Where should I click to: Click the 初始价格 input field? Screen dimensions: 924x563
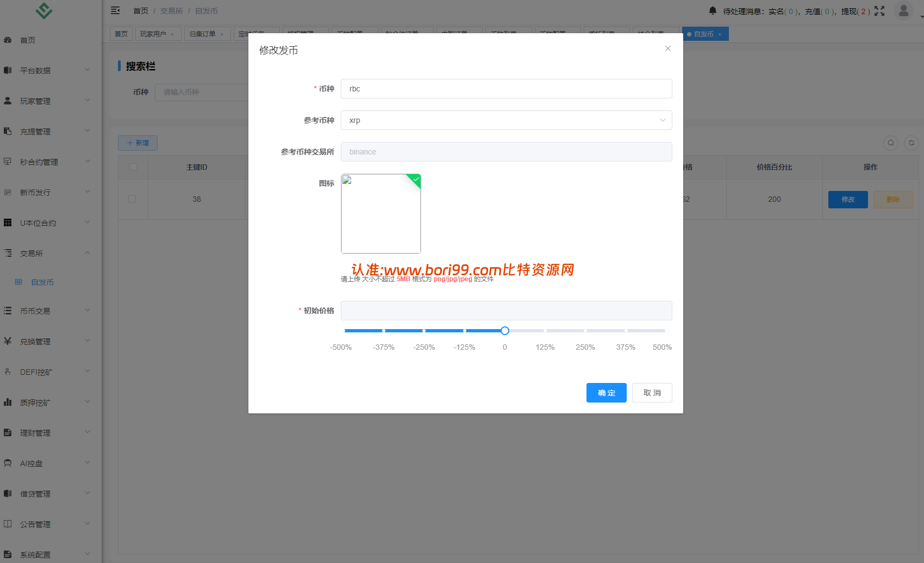(506, 311)
